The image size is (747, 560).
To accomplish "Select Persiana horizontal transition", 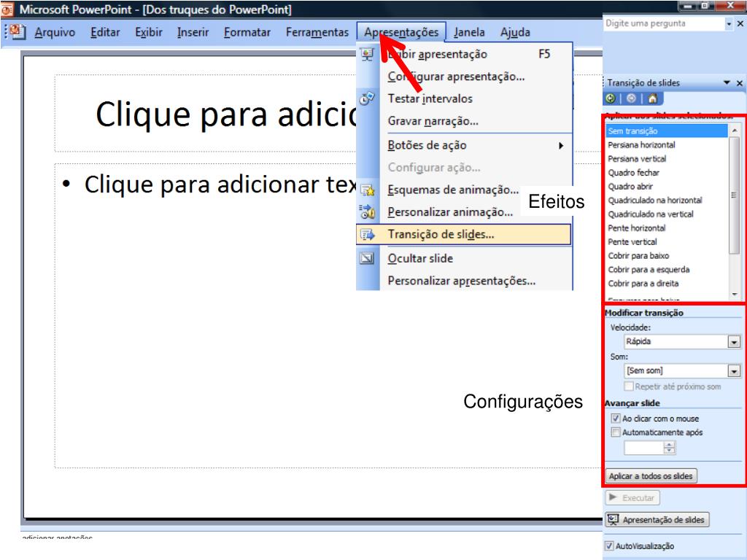I will pyautogui.click(x=667, y=145).
